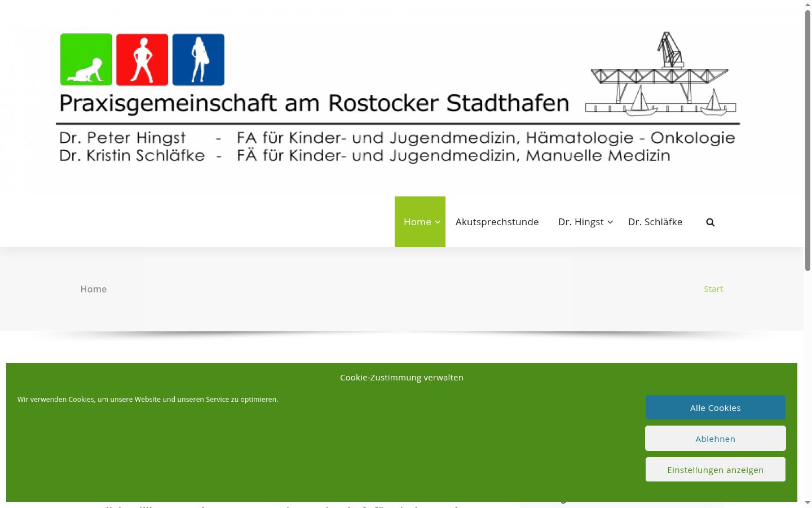This screenshot has width=812, height=508.
Task: Accept all cookies with Alle Cookies
Action: (716, 408)
